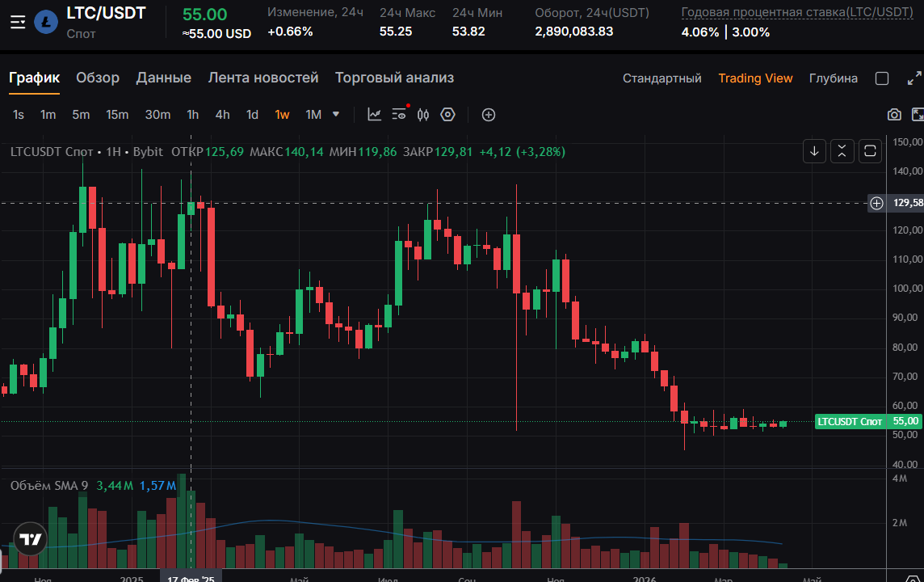Screen dimensions: 924x582
Task: Select the 4h timeframe button
Action: [222, 115]
